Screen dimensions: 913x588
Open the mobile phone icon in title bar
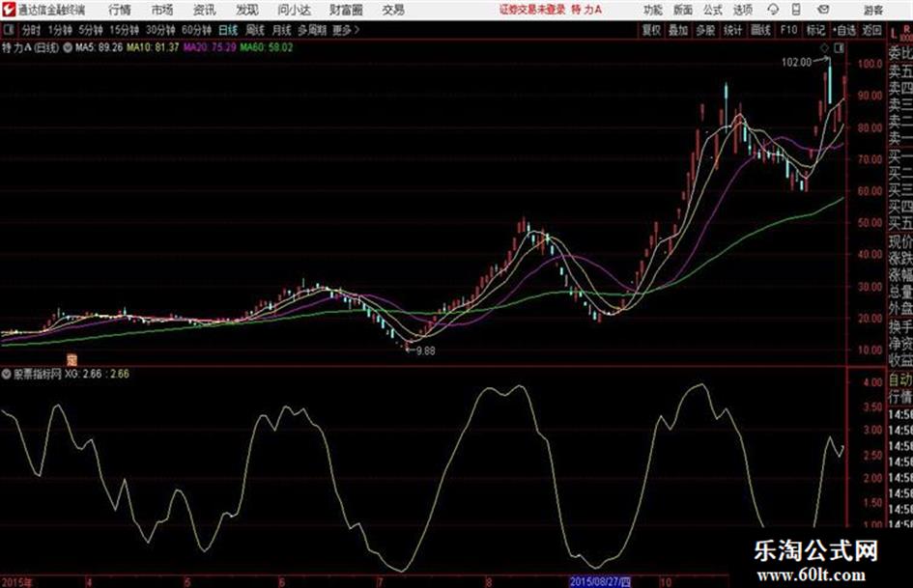coord(796,10)
